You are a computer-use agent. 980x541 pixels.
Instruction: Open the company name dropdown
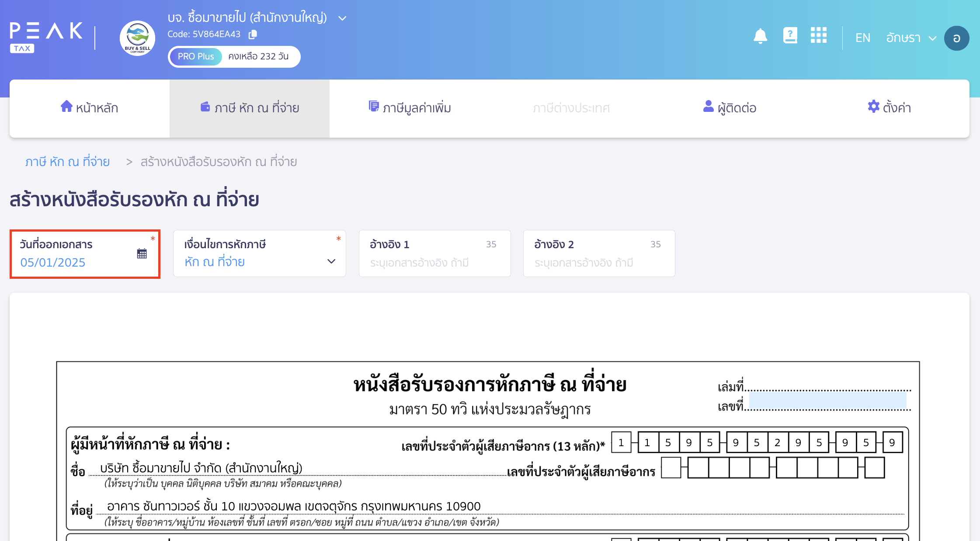(342, 18)
